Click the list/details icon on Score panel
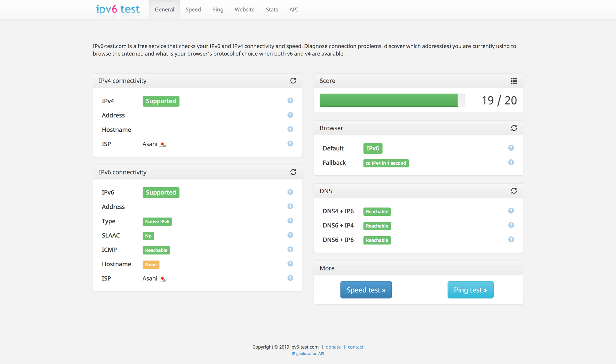 (x=514, y=81)
